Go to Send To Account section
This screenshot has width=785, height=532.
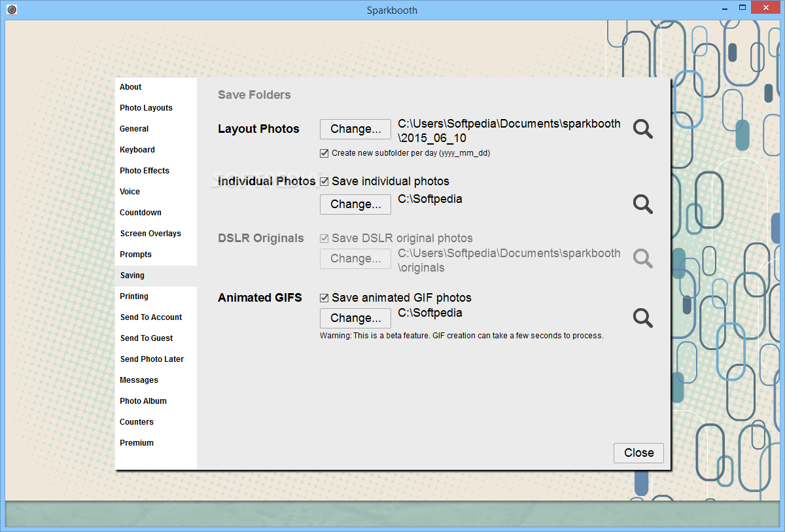(156, 317)
